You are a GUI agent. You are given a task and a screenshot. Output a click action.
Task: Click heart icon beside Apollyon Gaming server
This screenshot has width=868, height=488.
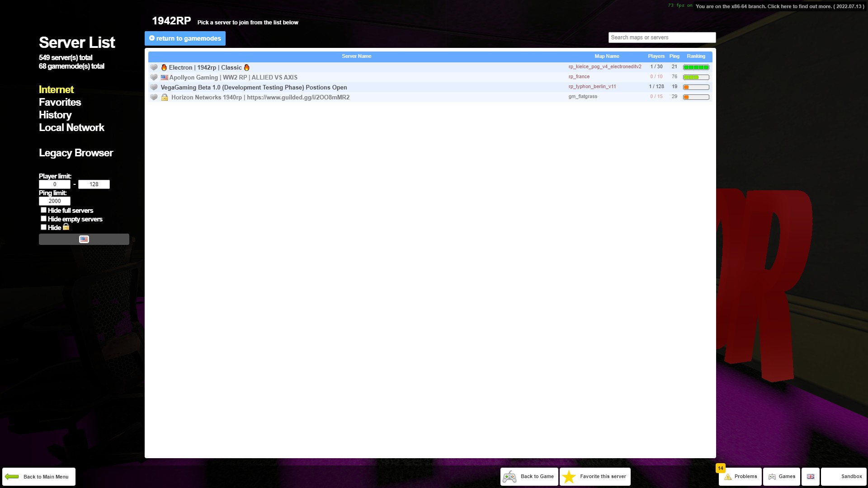click(154, 77)
